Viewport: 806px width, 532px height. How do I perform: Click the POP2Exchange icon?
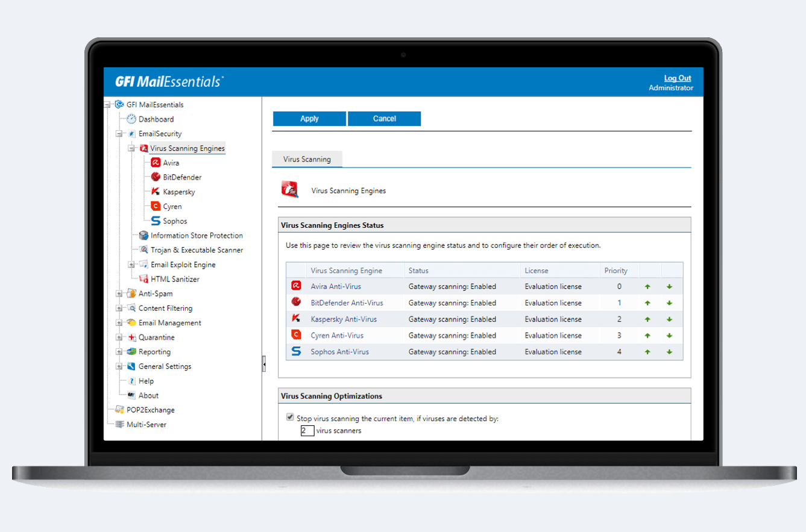pyautogui.click(x=119, y=410)
